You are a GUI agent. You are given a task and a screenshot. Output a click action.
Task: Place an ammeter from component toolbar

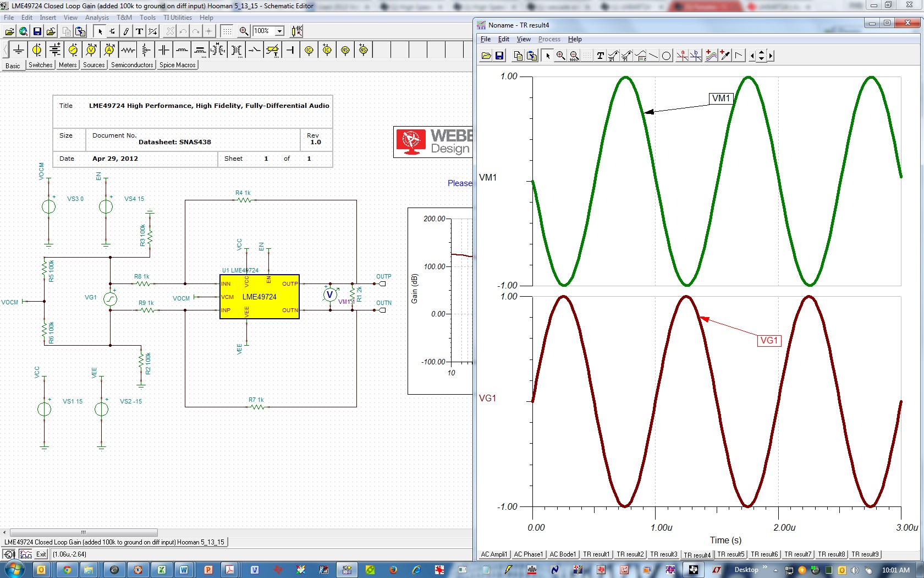point(109,50)
